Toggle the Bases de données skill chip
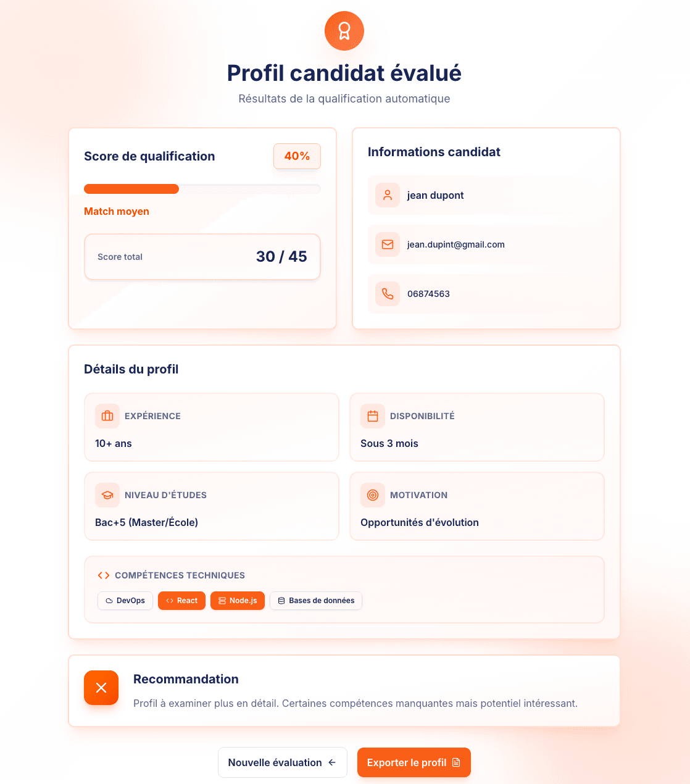690x784 pixels. [x=315, y=600]
